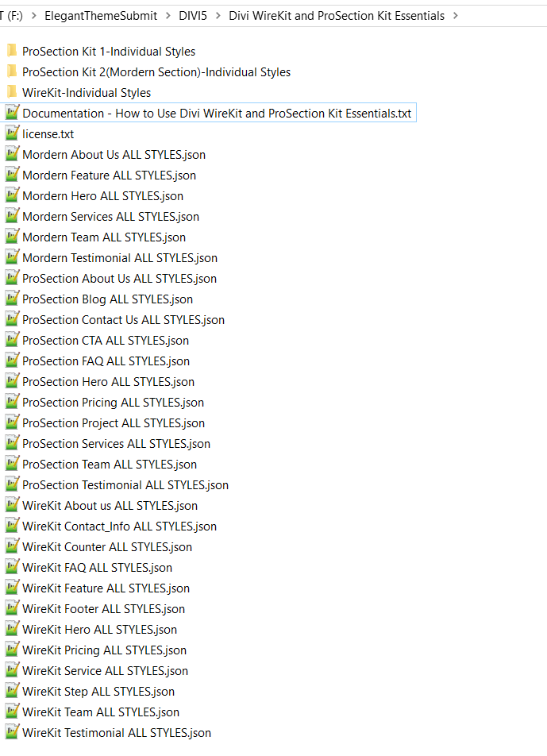Select ProSection Team ALL STYLES.json file
Image resolution: width=547 pixels, height=756 pixels.
(x=110, y=465)
